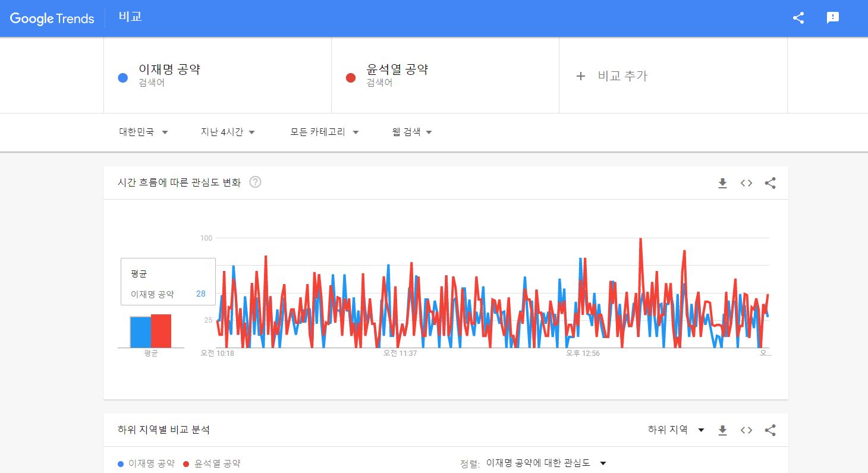Image resolution: width=868 pixels, height=473 pixels.
Task: Click the 오후 12:56 axis label
Action: coord(583,353)
